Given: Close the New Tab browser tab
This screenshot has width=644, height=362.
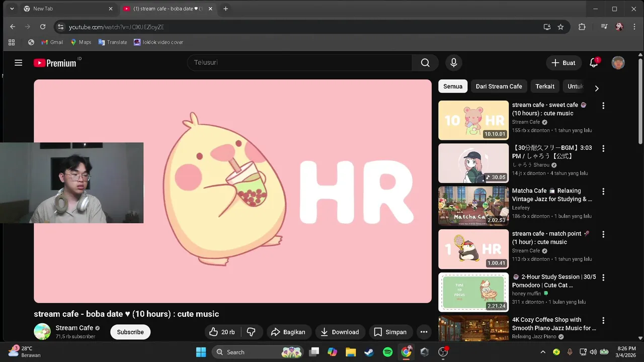Looking at the screenshot, I should coord(111,9).
